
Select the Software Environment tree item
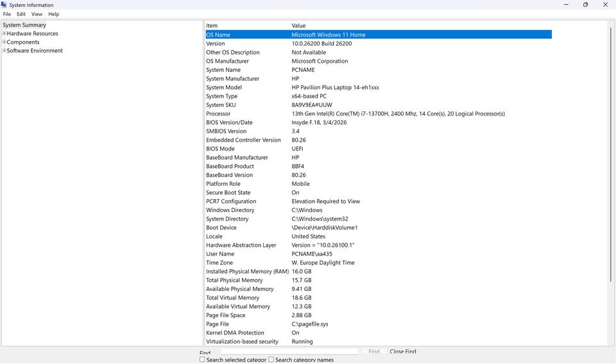coord(35,51)
